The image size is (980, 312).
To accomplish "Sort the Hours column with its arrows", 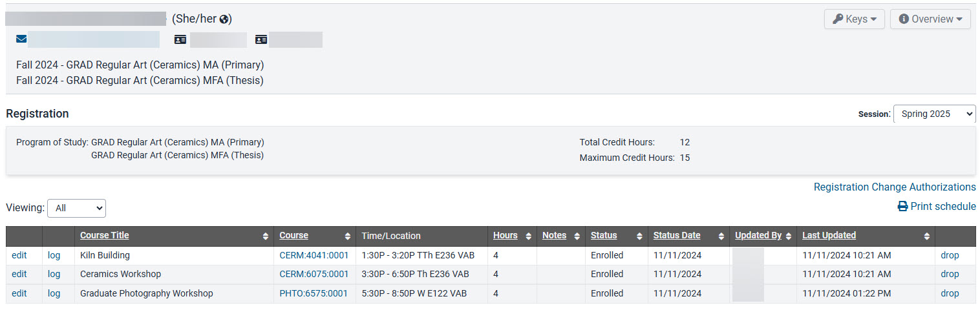I will coord(529,236).
